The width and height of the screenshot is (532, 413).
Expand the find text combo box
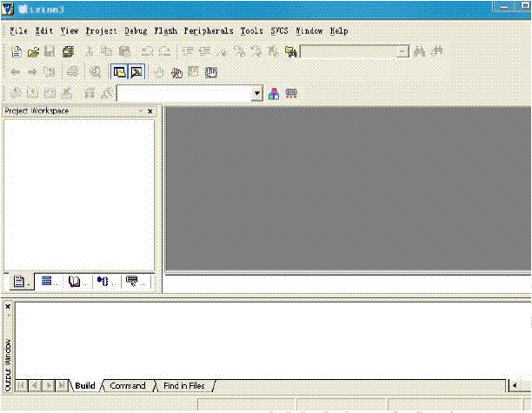tap(402, 52)
